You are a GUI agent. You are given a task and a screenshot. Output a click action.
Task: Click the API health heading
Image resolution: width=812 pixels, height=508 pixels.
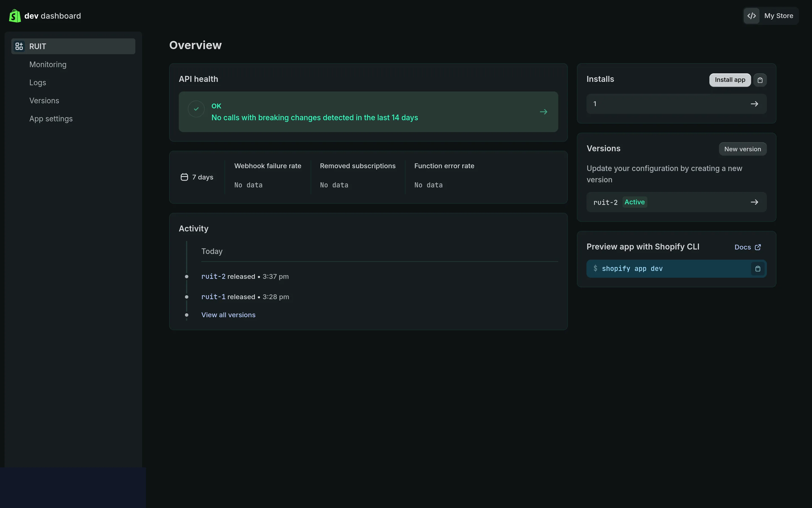tap(198, 79)
